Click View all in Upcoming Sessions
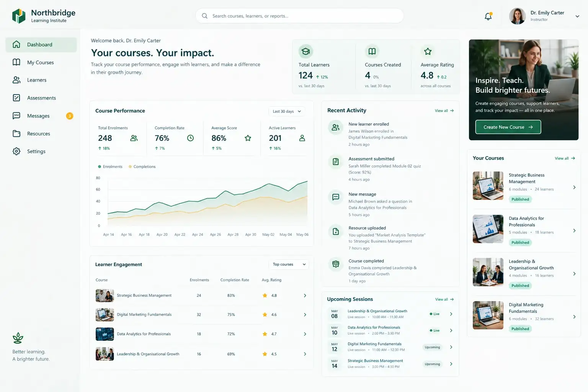The image size is (588, 392). tap(444, 299)
